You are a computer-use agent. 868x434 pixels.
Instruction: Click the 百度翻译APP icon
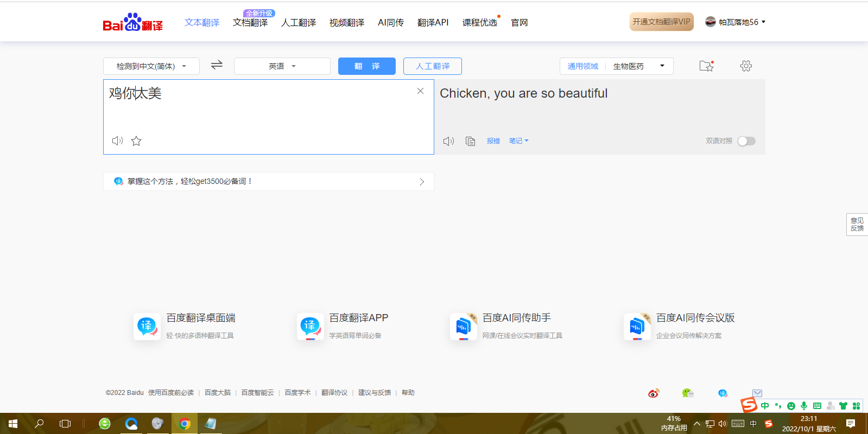point(310,326)
